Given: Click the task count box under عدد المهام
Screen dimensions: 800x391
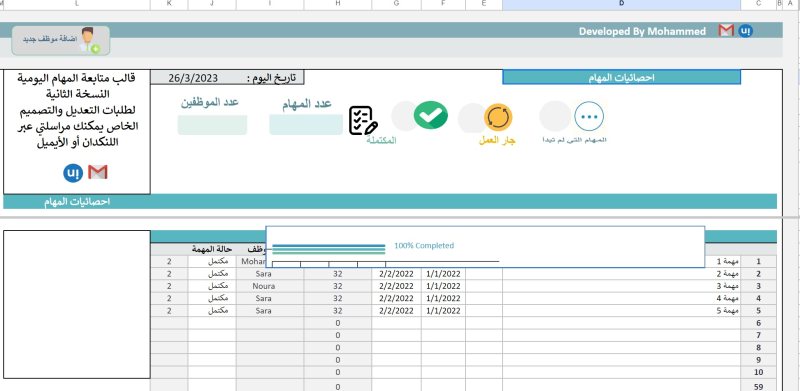Looking at the screenshot, I should tap(306, 125).
